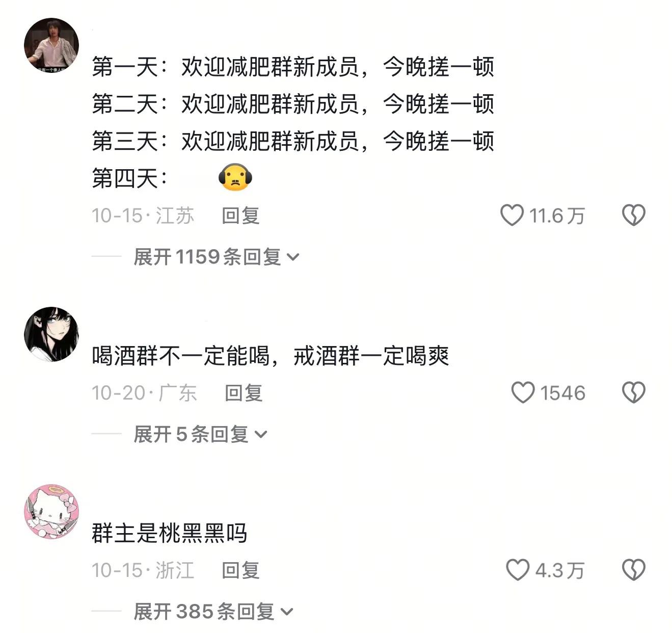
Task: Reply to the 江苏 commenter
Action: coord(240,216)
